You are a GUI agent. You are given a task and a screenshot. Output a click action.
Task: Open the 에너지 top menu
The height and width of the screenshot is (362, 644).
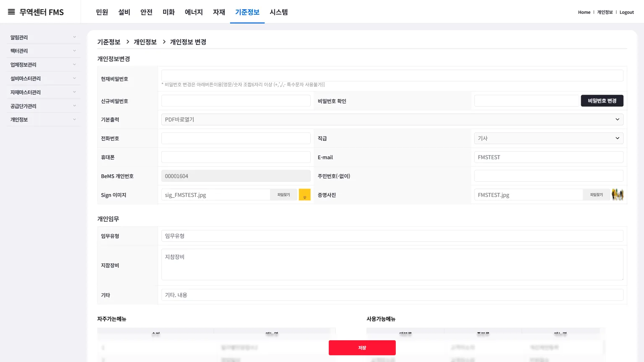pos(194,12)
